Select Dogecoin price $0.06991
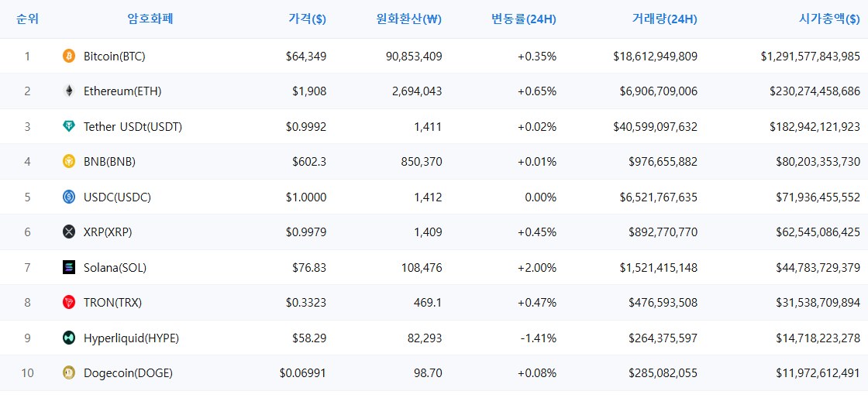Viewport: 868px width, 398px height. (x=303, y=373)
